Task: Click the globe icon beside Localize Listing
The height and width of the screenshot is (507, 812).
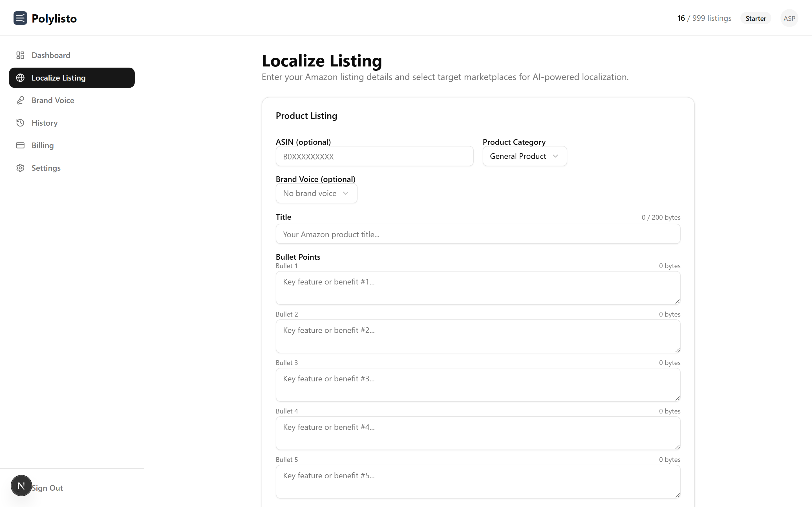Action: click(x=21, y=77)
